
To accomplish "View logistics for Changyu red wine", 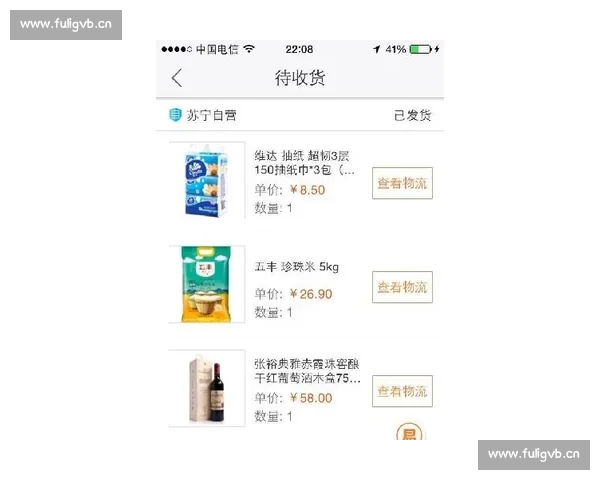I will tap(402, 391).
